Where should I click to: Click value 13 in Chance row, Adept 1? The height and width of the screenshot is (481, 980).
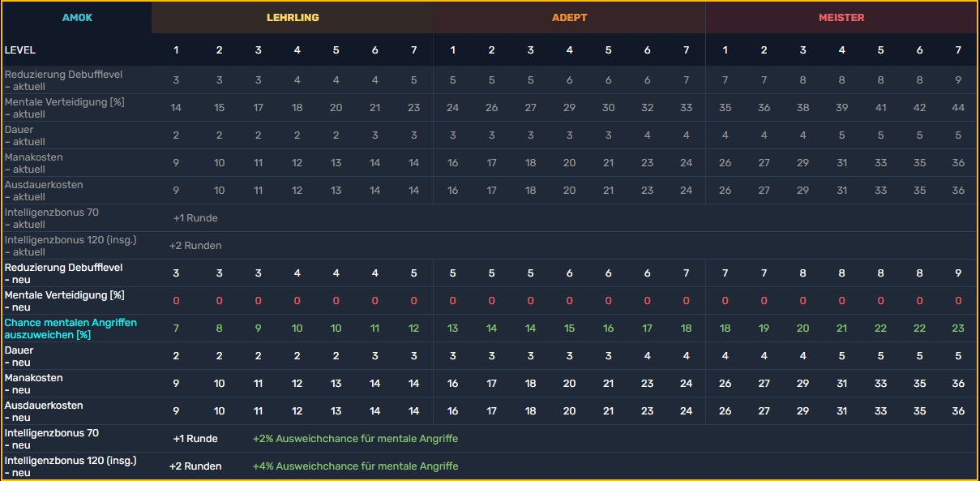click(x=452, y=328)
